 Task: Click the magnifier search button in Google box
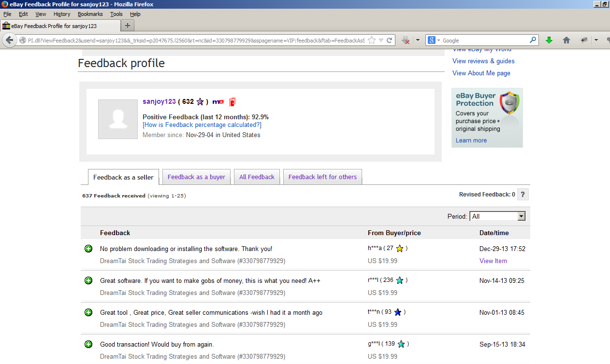tap(533, 40)
